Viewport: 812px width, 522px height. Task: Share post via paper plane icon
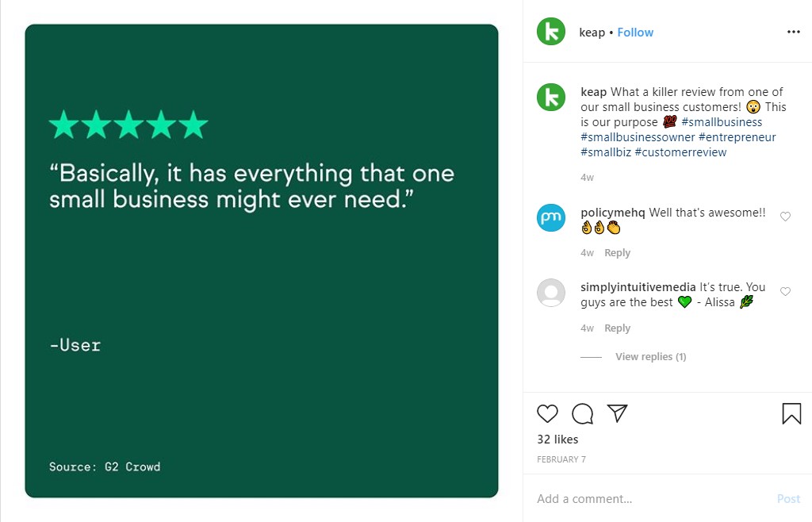[x=617, y=413]
